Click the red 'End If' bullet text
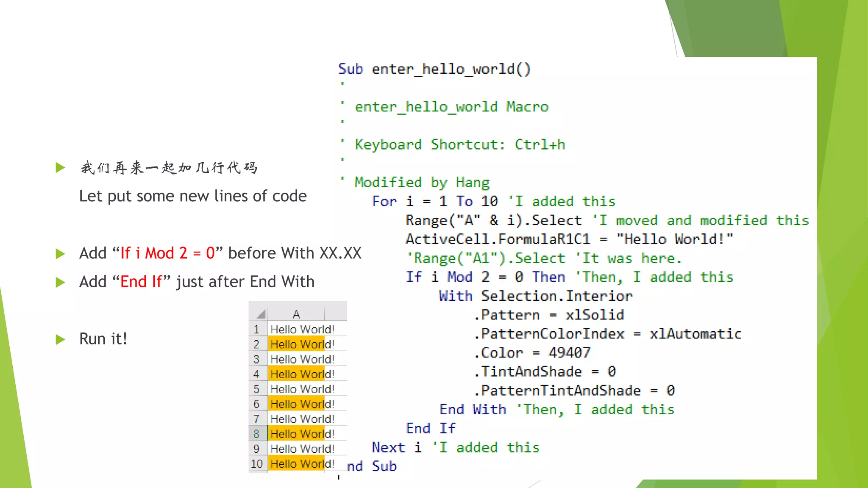868x488 pixels. click(x=141, y=282)
